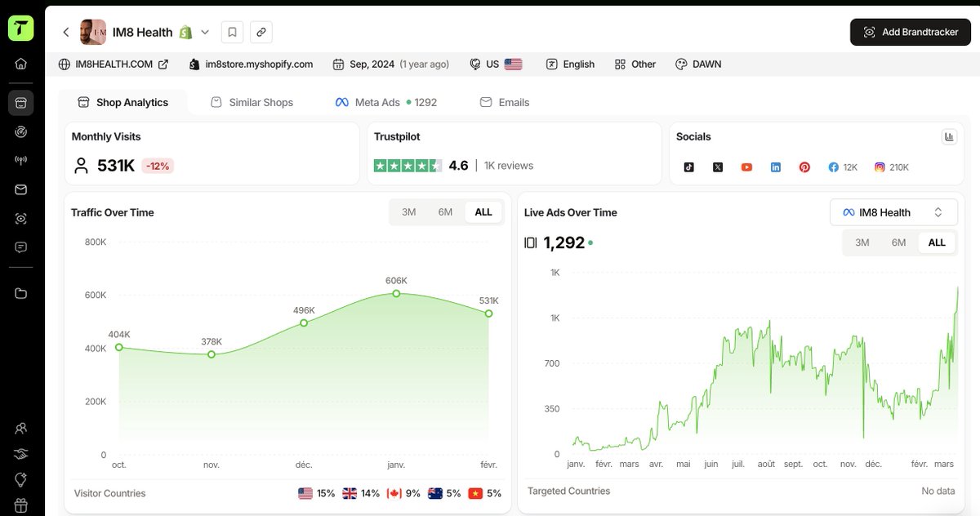The image size is (980, 516).
Task: Select 6M range in Live Ads Over Time
Action: click(898, 242)
